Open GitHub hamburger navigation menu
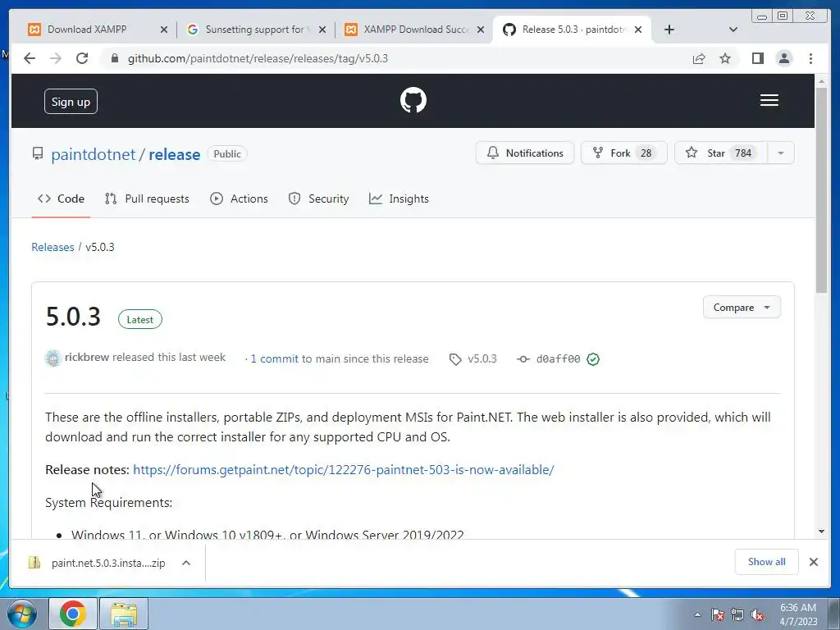The image size is (840, 630). tap(769, 100)
